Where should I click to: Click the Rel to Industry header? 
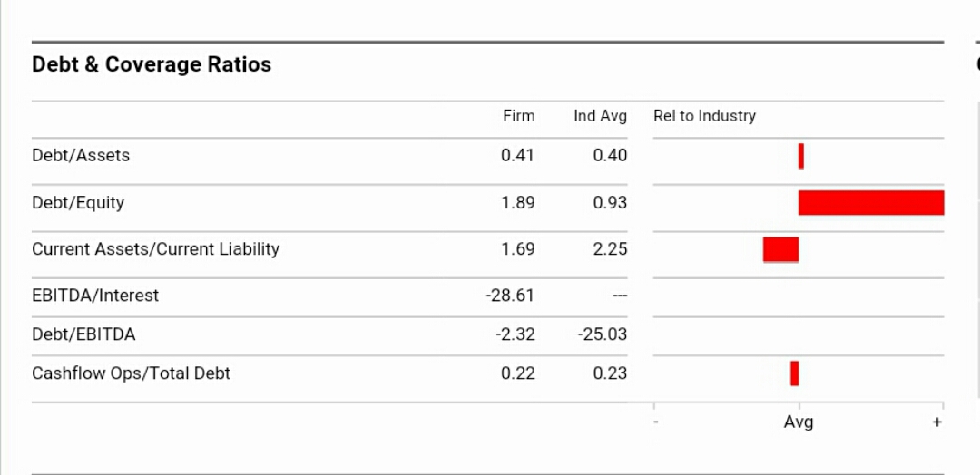tap(704, 116)
